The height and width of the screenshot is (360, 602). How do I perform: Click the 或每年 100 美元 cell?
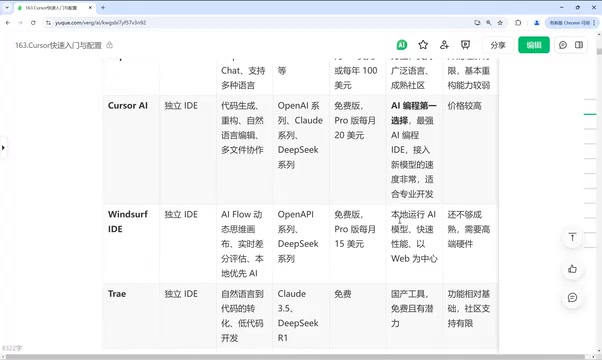(x=356, y=78)
